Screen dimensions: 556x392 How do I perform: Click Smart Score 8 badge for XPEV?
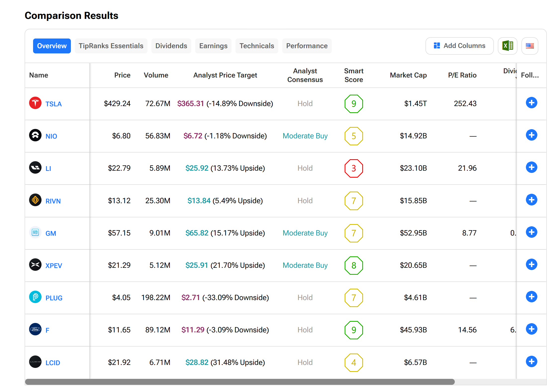(354, 266)
